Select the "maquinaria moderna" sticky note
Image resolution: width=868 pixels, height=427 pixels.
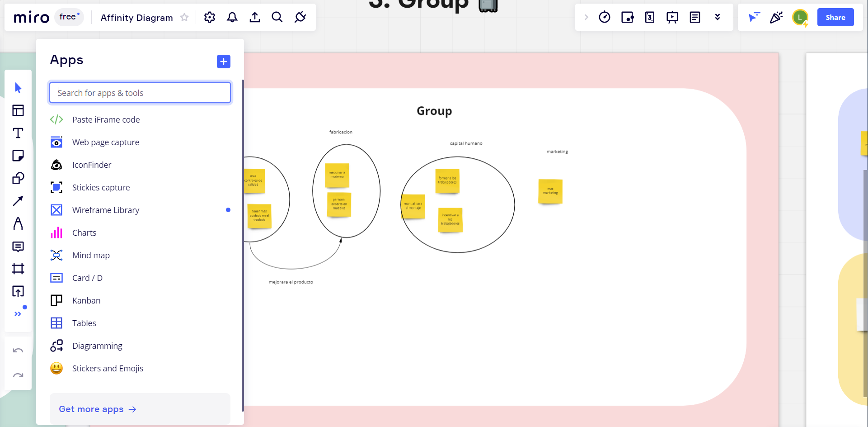pos(337,175)
